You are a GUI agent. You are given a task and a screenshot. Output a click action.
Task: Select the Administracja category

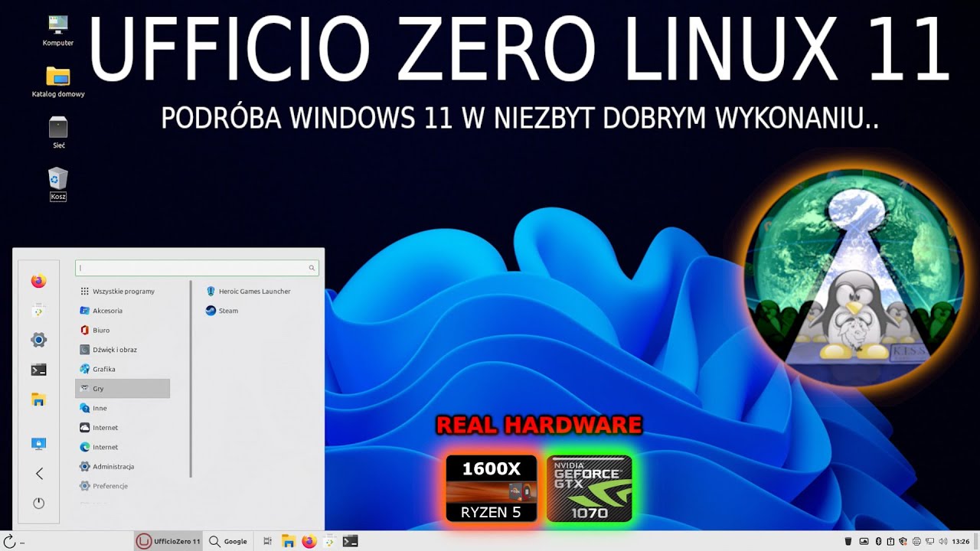(x=122, y=467)
